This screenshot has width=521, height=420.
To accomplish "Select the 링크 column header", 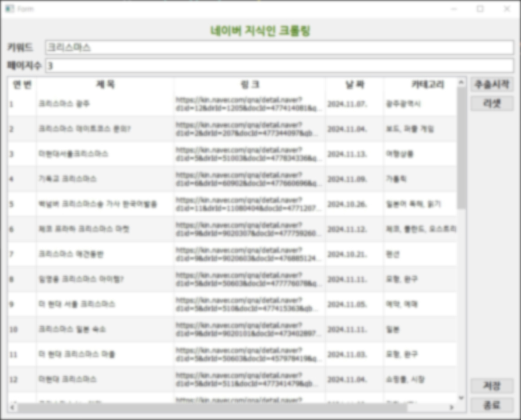I will [249, 85].
